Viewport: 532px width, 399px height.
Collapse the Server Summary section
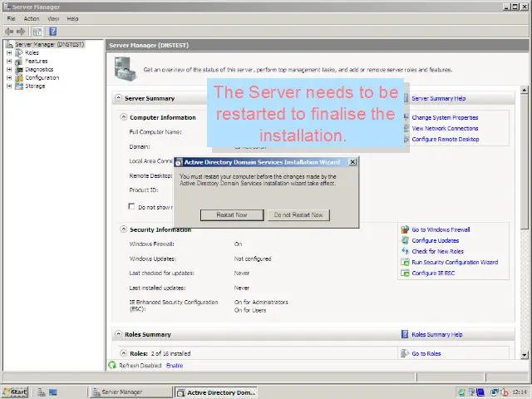pyautogui.click(x=118, y=98)
